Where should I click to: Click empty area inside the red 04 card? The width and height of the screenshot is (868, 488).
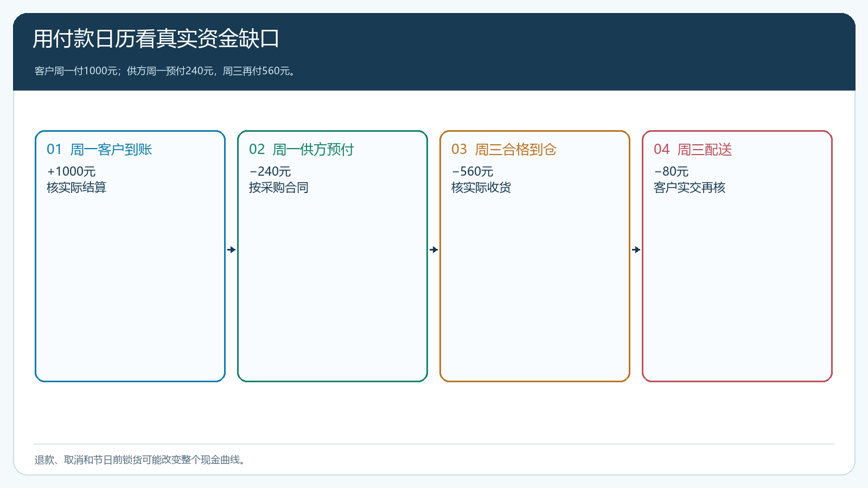(x=737, y=287)
